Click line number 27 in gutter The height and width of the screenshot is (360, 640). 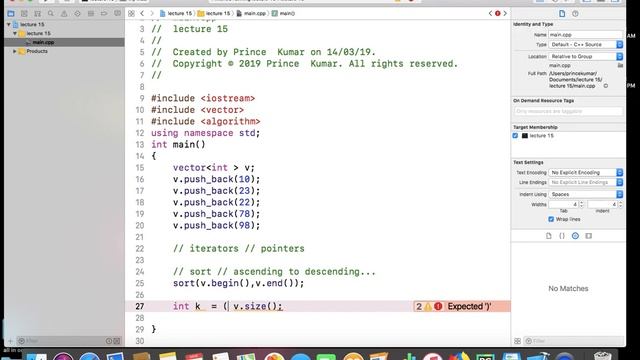[140, 306]
